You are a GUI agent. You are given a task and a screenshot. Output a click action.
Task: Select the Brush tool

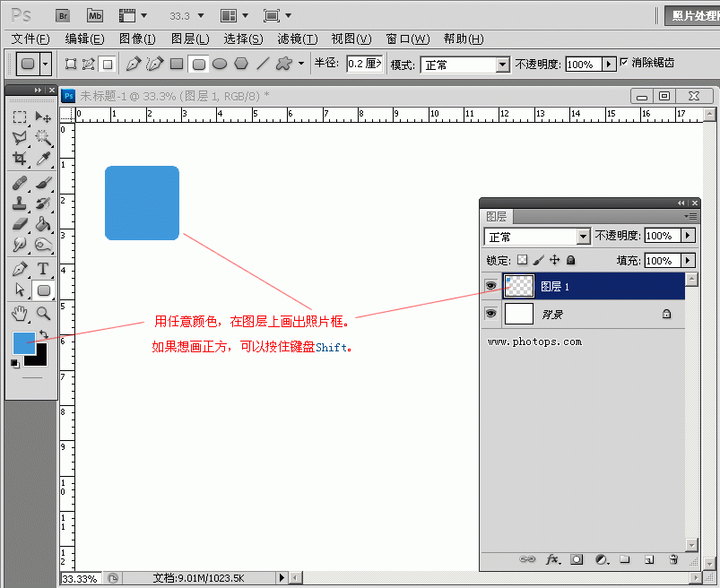(43, 183)
